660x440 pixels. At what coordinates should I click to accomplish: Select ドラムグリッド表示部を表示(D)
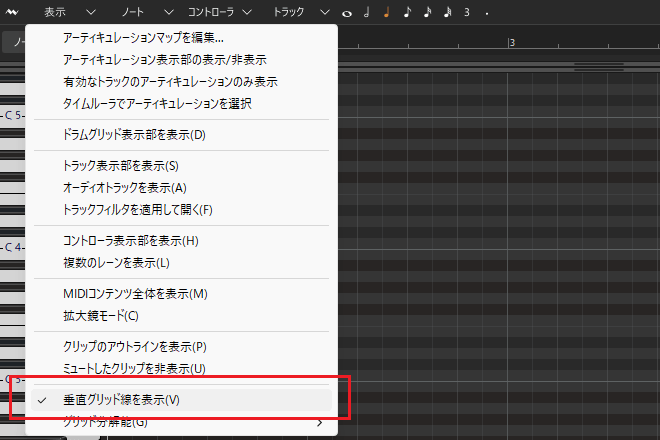pos(133,135)
